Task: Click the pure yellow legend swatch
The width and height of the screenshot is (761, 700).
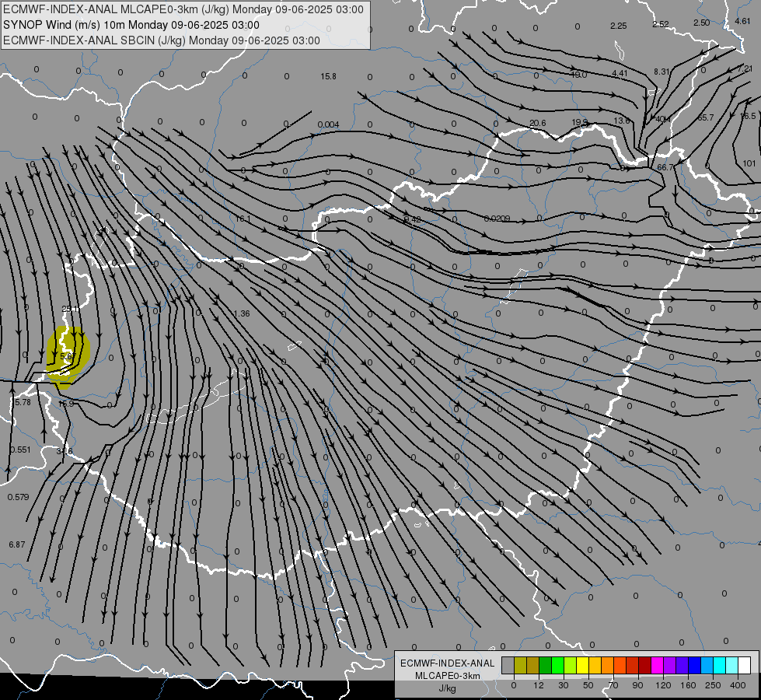Action: tap(582, 665)
